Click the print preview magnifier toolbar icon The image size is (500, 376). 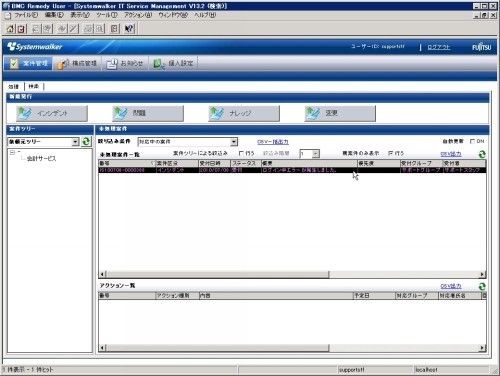[x=100, y=29]
